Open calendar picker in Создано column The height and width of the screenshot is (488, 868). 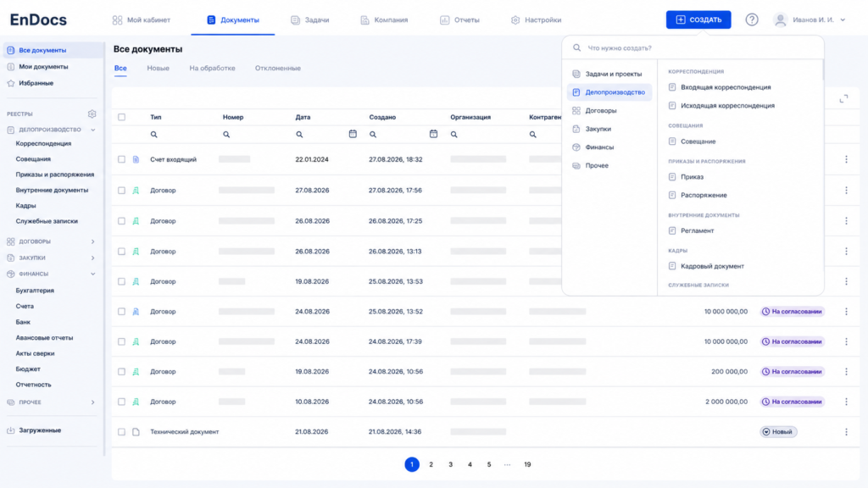[x=433, y=134]
